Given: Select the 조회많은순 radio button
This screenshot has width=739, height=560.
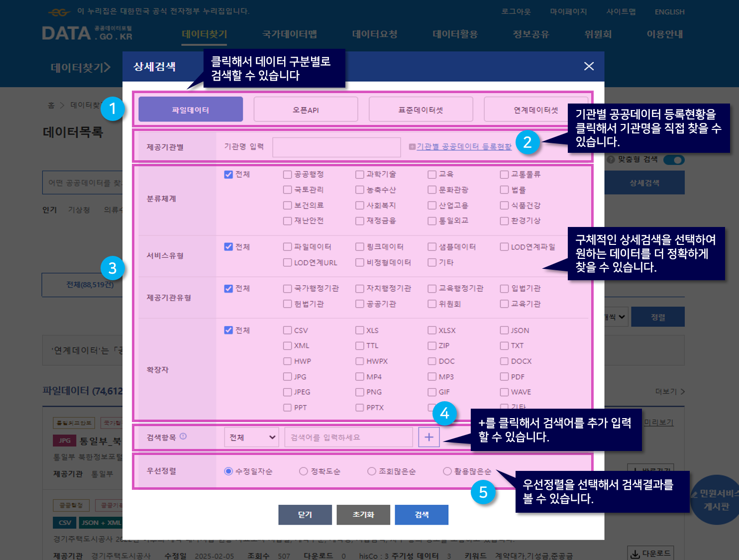Looking at the screenshot, I should (x=371, y=471).
